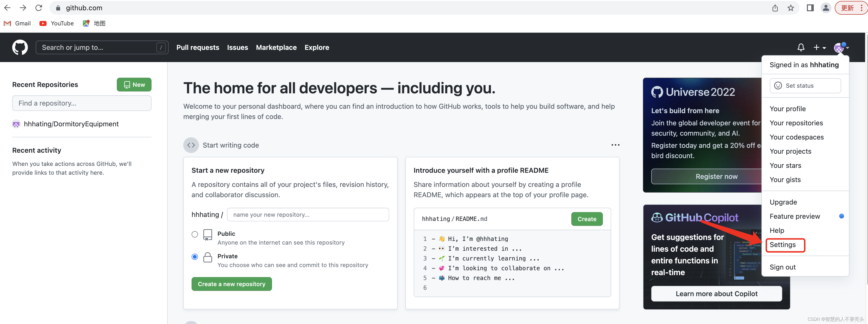Select Your repositories menu entry
The width and height of the screenshot is (868, 324).
[796, 123]
